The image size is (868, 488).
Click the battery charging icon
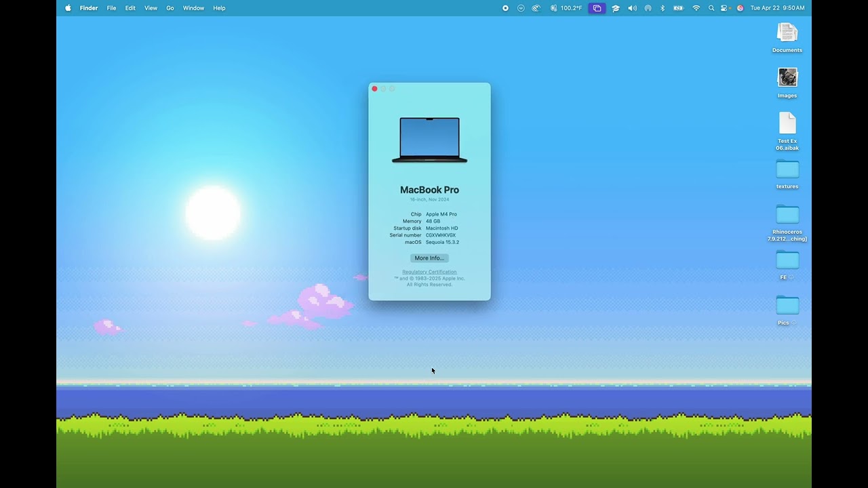pyautogui.click(x=678, y=8)
